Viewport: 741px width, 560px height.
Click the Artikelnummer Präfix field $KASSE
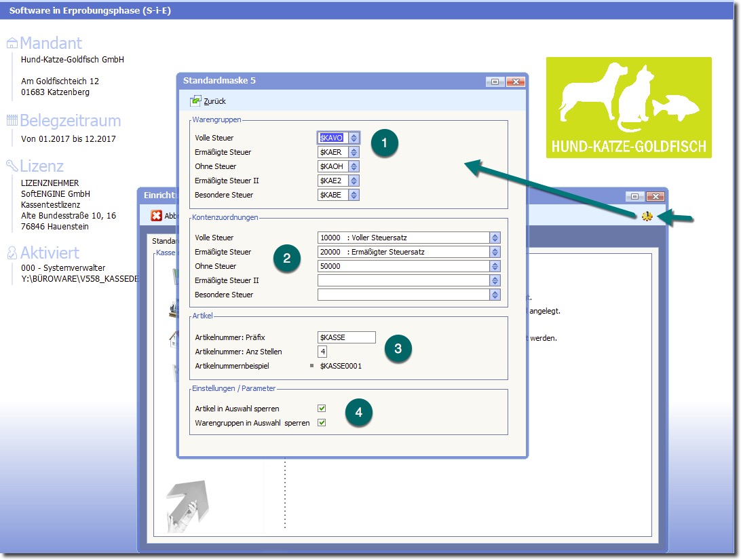tap(346, 337)
